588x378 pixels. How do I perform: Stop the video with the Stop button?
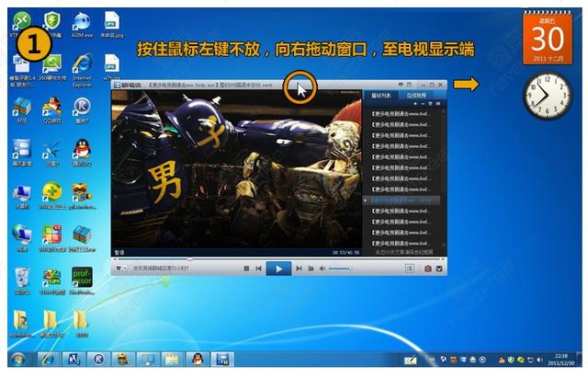pyautogui.click(x=245, y=269)
